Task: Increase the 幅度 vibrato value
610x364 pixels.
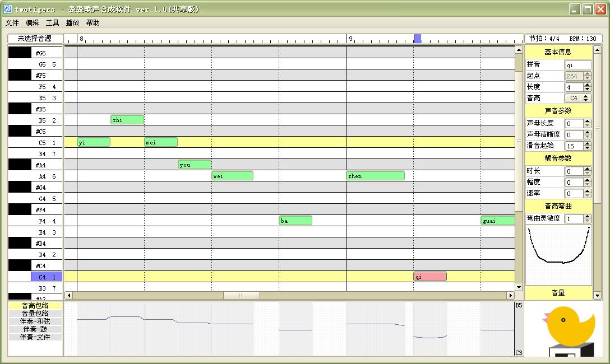Action: pos(588,180)
